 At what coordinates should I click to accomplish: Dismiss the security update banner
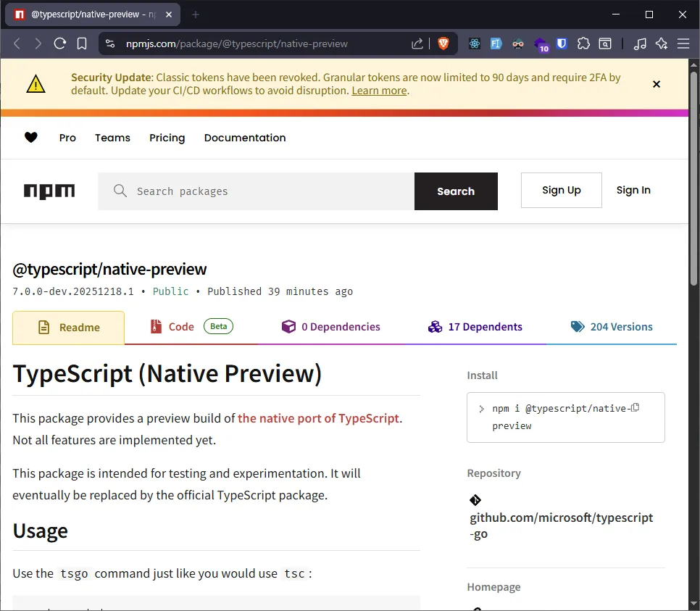click(657, 84)
